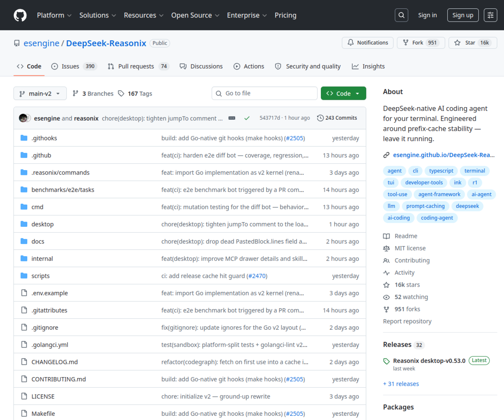
Task: Click the MIT license scale icon
Action: pos(386,248)
